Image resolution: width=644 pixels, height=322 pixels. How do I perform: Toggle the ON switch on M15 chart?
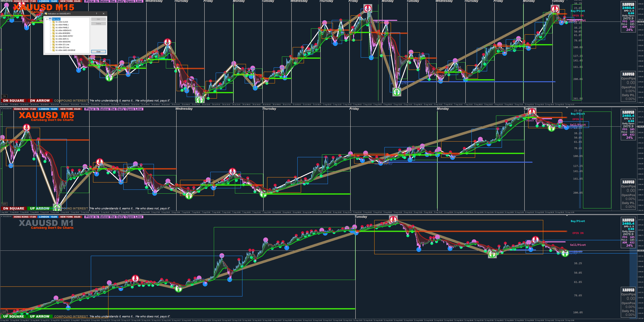4,96
